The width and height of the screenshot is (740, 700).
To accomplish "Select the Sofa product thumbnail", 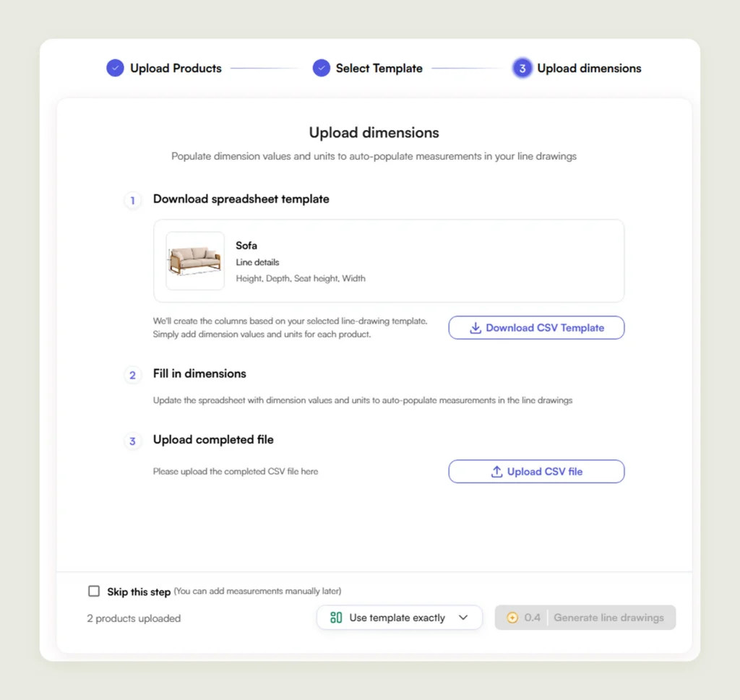I will click(x=195, y=261).
